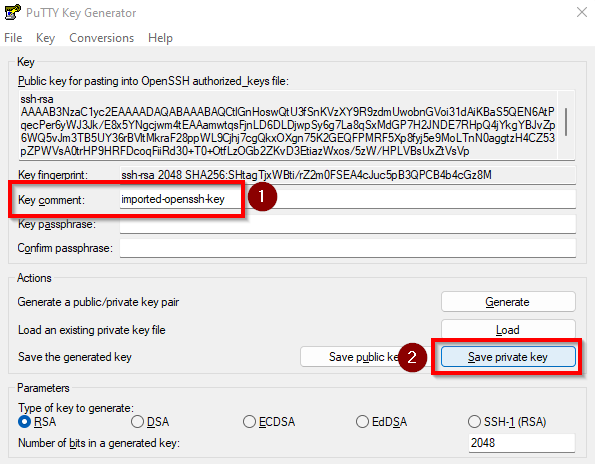
Task: Click the Load button
Action: pos(508,329)
